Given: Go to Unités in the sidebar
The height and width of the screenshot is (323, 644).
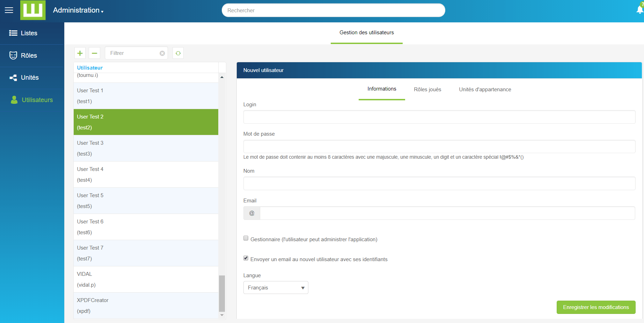Looking at the screenshot, I should (x=29, y=78).
